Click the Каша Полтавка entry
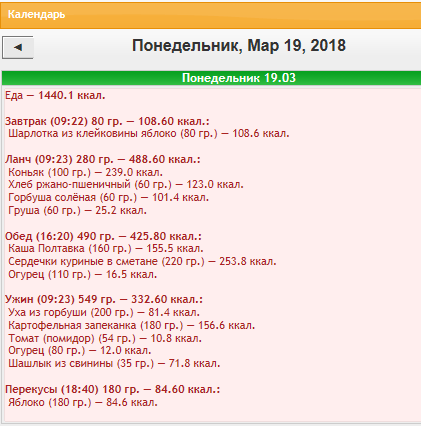 click(x=106, y=249)
